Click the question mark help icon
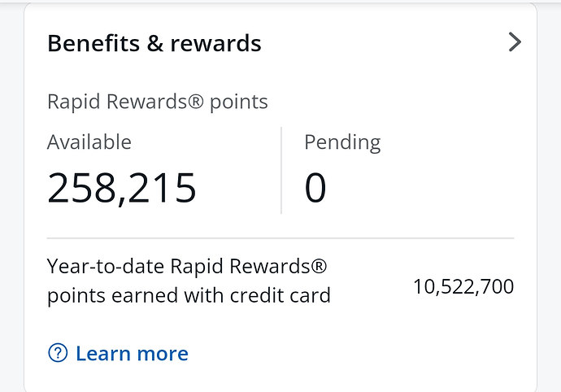561x392 pixels. (x=58, y=353)
